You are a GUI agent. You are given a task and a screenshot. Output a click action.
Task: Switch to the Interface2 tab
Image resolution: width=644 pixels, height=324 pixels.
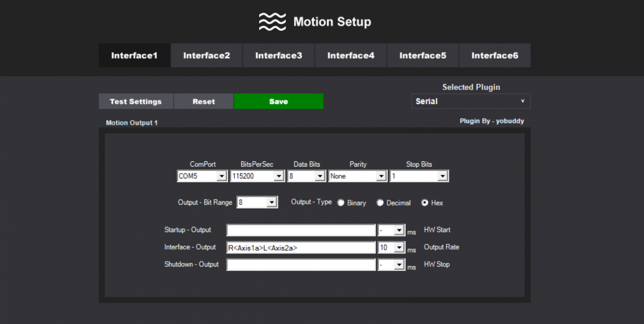(x=206, y=56)
